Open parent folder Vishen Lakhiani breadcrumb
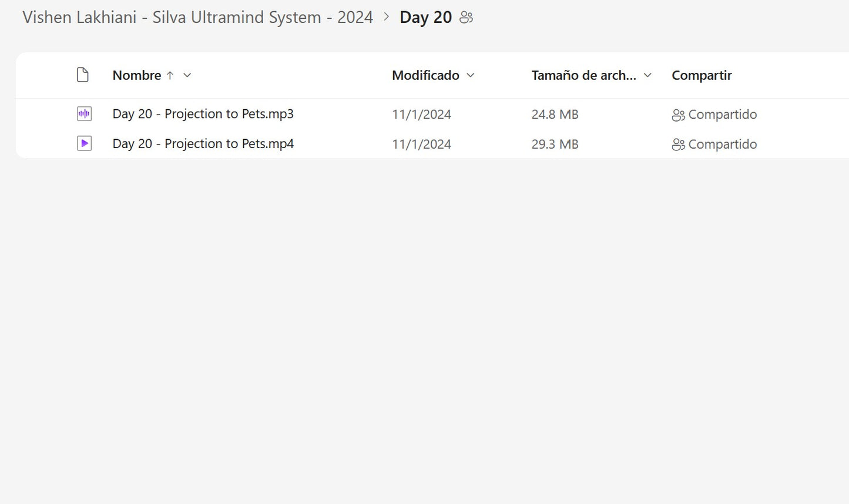849x504 pixels. point(197,18)
